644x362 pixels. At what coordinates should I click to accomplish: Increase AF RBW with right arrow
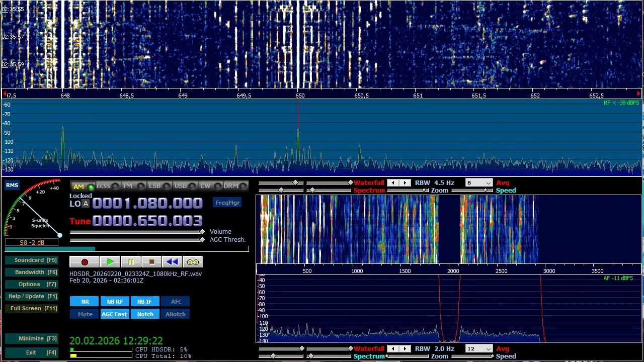[x=405, y=349]
